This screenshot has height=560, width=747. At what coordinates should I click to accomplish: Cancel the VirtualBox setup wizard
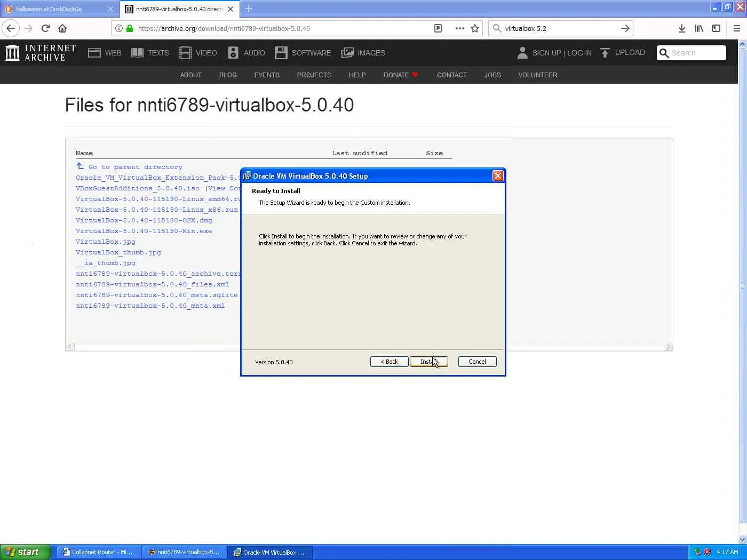(x=477, y=362)
